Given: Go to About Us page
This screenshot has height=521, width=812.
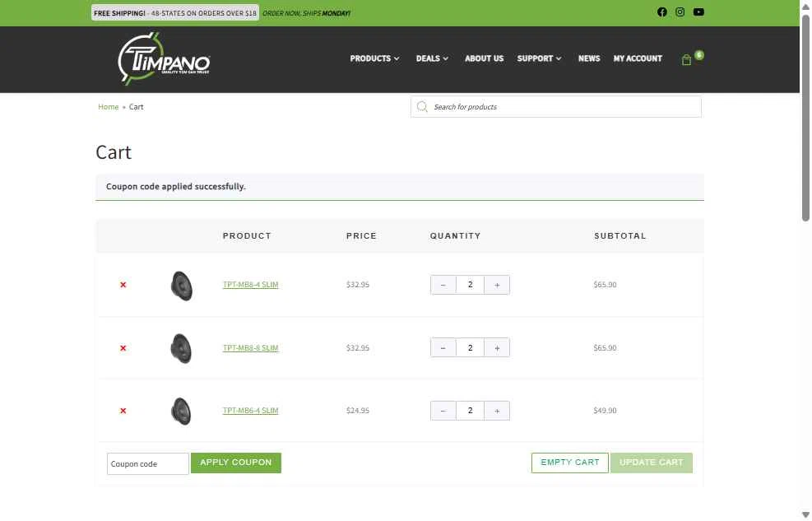Looking at the screenshot, I should click(484, 58).
